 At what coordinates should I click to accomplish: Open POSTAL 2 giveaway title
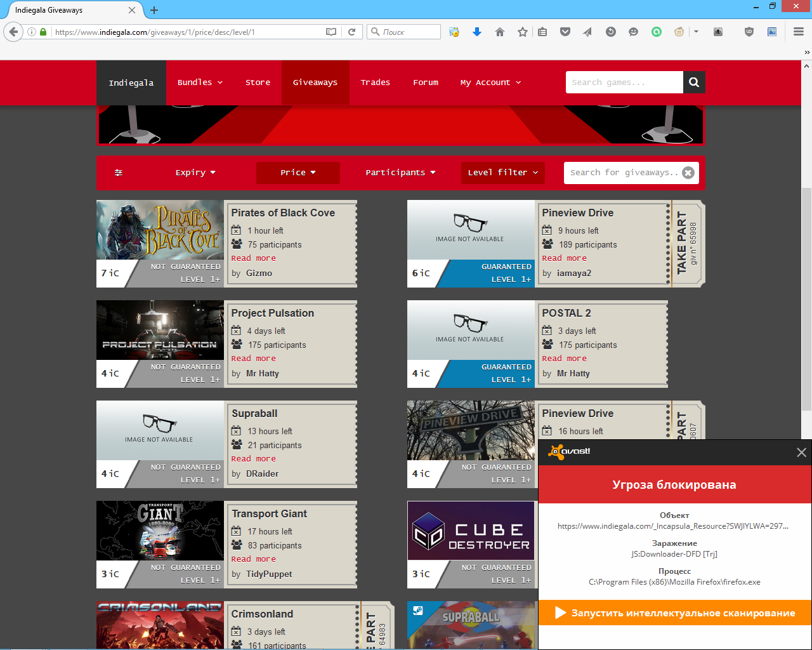(566, 313)
